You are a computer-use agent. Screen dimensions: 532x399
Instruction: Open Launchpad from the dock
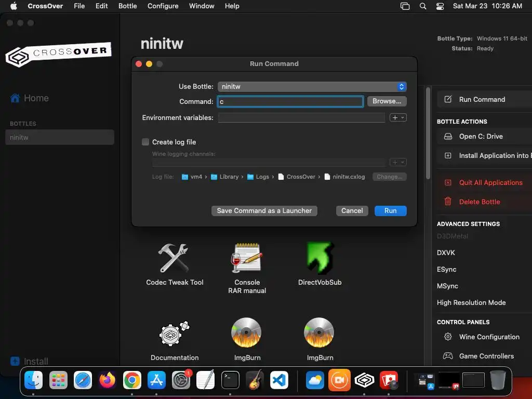[x=58, y=380]
